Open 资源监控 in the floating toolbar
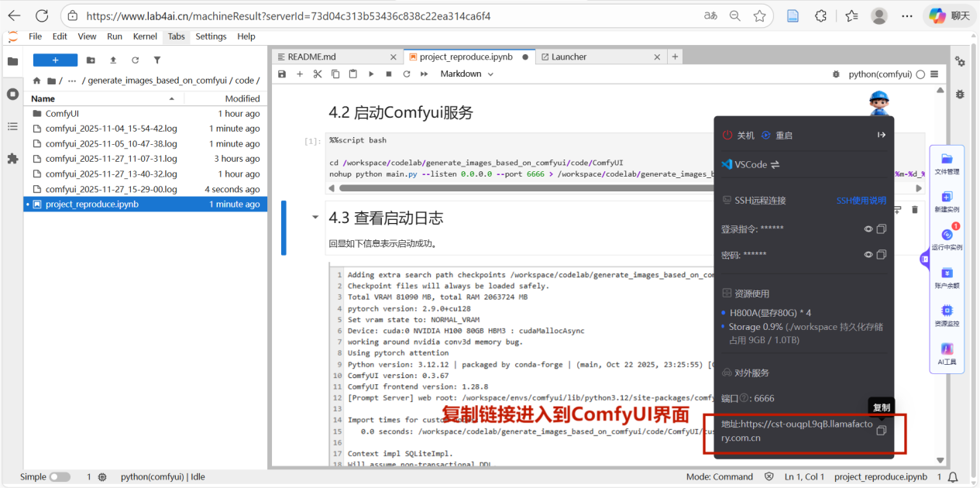 (947, 316)
